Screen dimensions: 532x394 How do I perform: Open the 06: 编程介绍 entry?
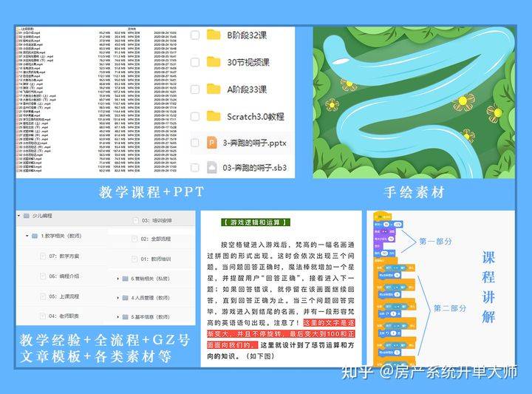click(x=64, y=276)
